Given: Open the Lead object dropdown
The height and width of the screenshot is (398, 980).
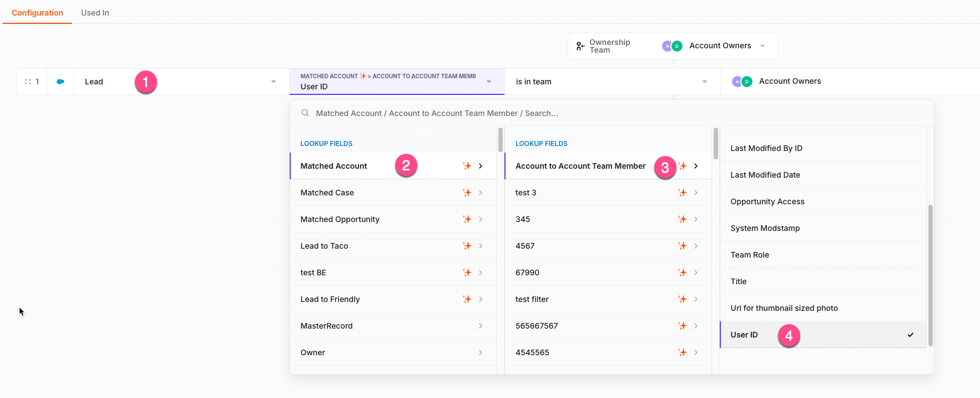Looking at the screenshot, I should pyautogui.click(x=273, y=82).
